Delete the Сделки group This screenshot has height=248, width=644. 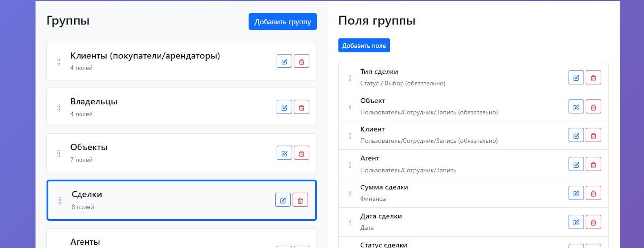[x=300, y=200]
